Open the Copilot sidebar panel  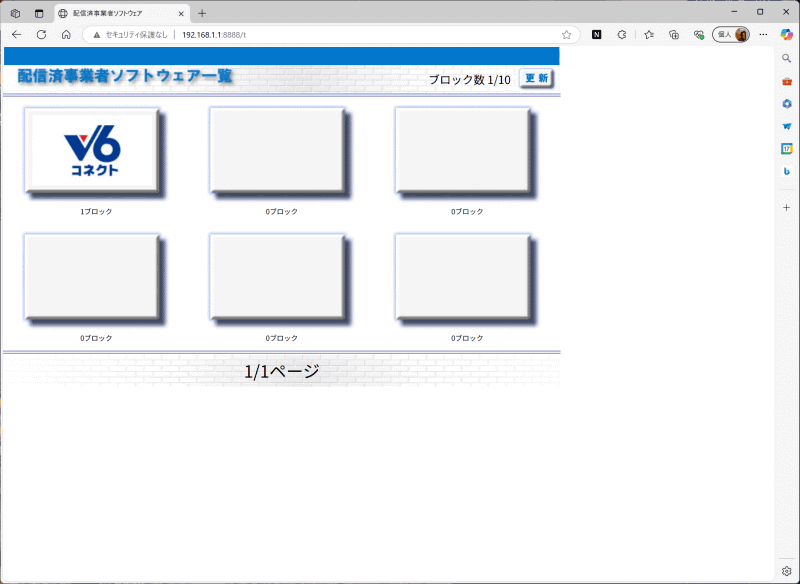788,35
